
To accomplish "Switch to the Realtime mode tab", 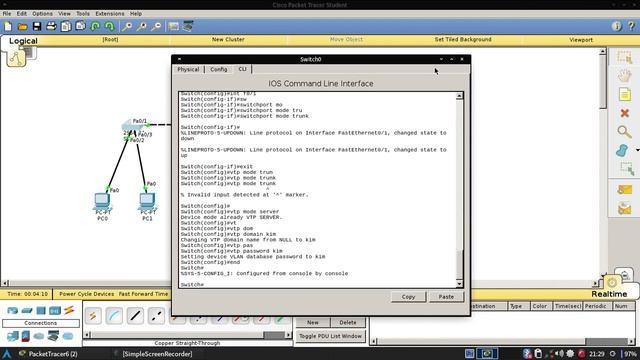I will [x=609, y=294].
